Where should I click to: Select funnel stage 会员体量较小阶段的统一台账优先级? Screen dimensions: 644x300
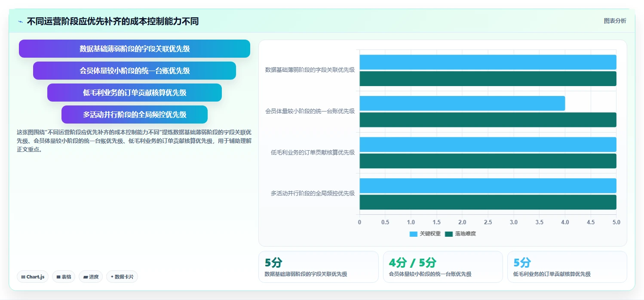click(x=135, y=71)
